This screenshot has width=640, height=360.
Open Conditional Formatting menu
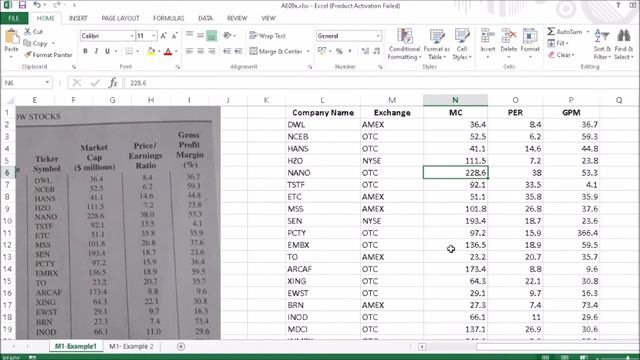404,44
